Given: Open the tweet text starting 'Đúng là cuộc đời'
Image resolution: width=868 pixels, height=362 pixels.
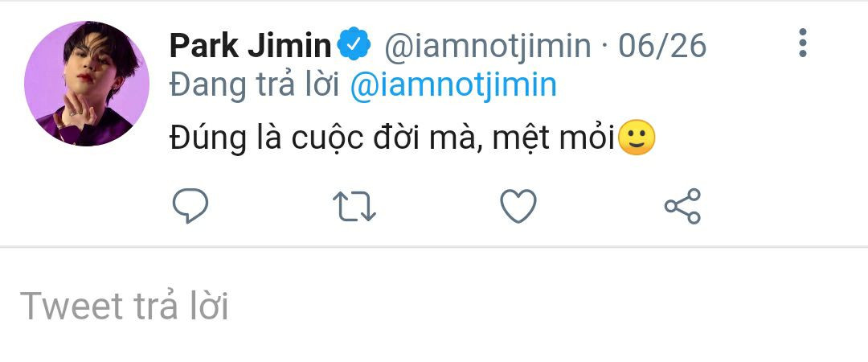Looking at the screenshot, I should pyautogui.click(x=412, y=138).
